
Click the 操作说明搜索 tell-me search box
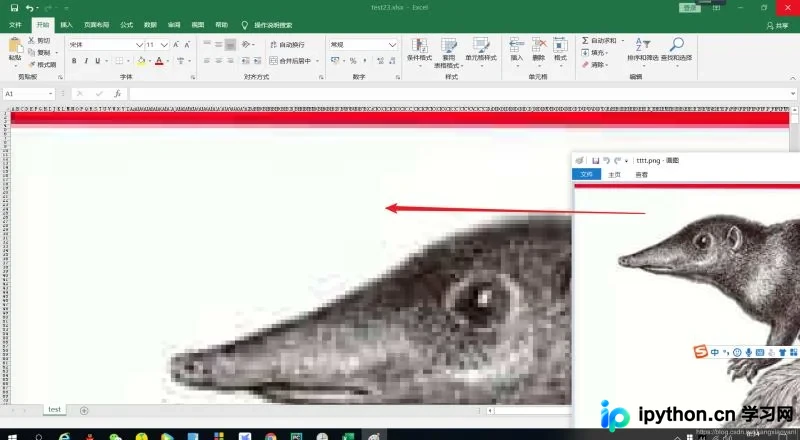tap(273, 25)
